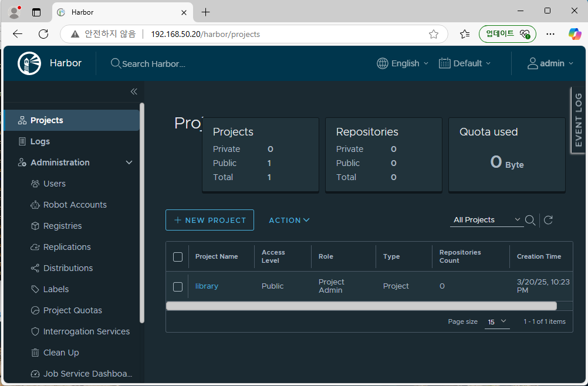Click the project filter search magnifier icon
This screenshot has height=386, width=588.
coord(530,220)
